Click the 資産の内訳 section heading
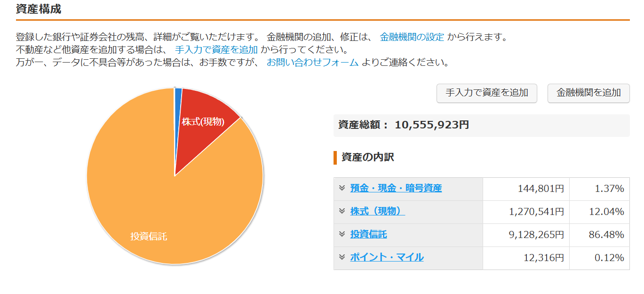 pos(367,158)
